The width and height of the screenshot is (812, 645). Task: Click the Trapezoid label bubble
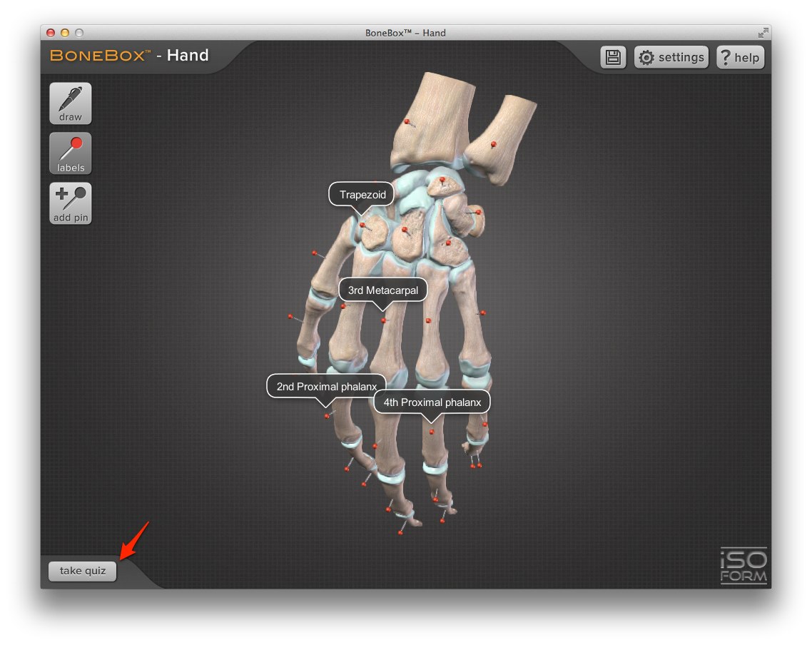(362, 195)
